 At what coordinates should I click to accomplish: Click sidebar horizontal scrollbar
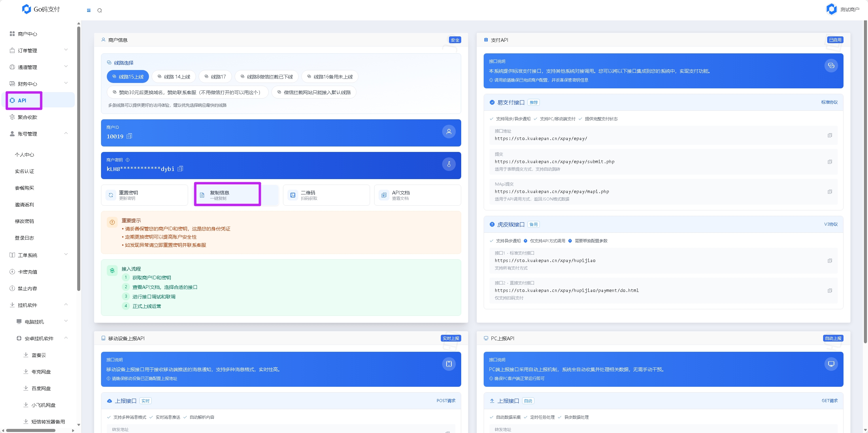pos(31,430)
